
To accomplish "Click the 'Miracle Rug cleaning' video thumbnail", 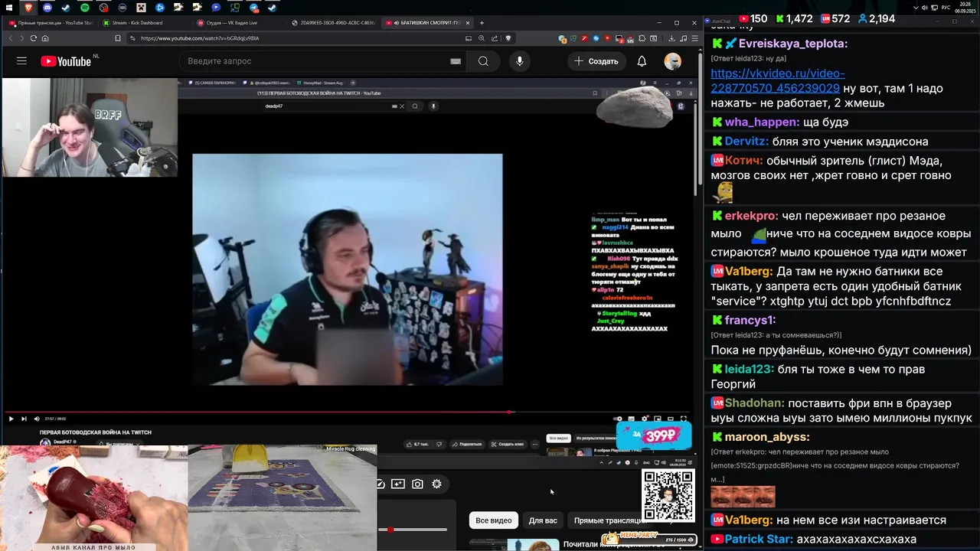I will coord(282,498).
